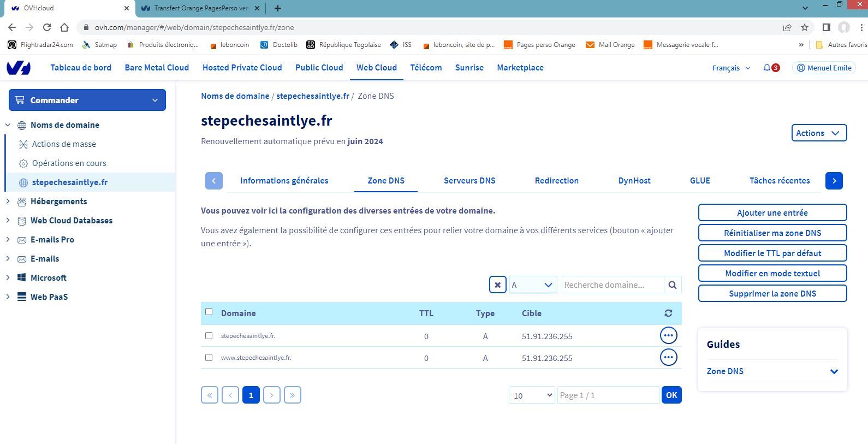Check the box for www.stepechesaintlye.fr. entry
The image size is (868, 444).
[209, 358]
